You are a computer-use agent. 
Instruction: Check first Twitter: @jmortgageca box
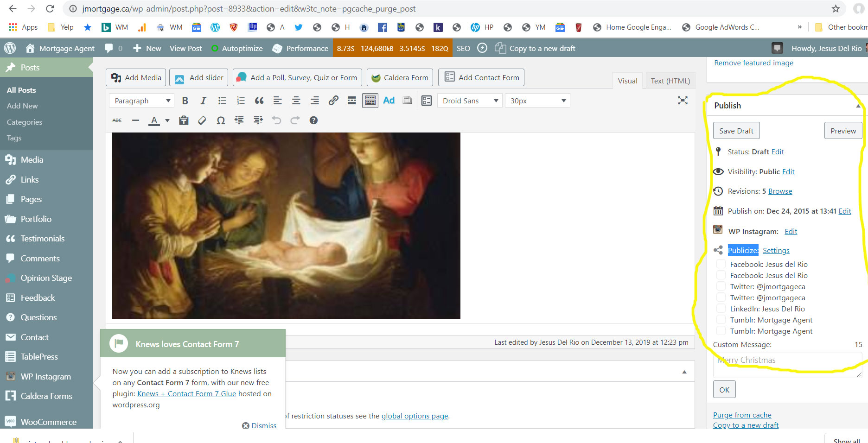pyautogui.click(x=721, y=286)
